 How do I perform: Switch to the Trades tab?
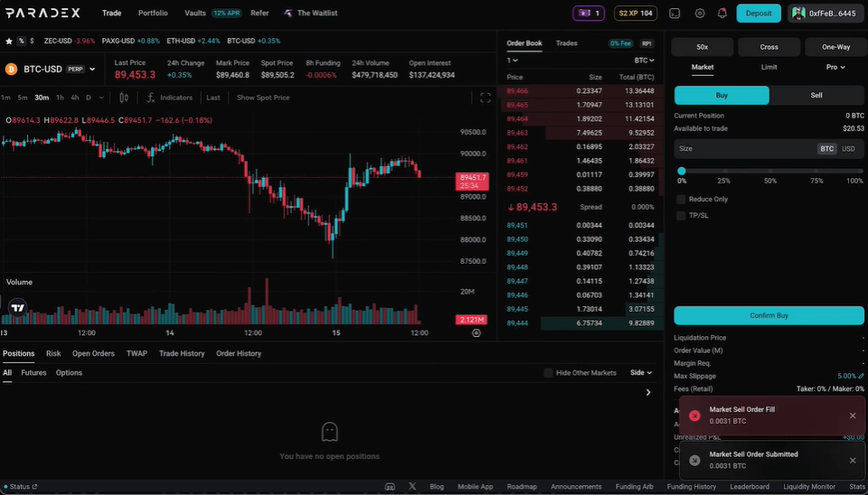(566, 43)
